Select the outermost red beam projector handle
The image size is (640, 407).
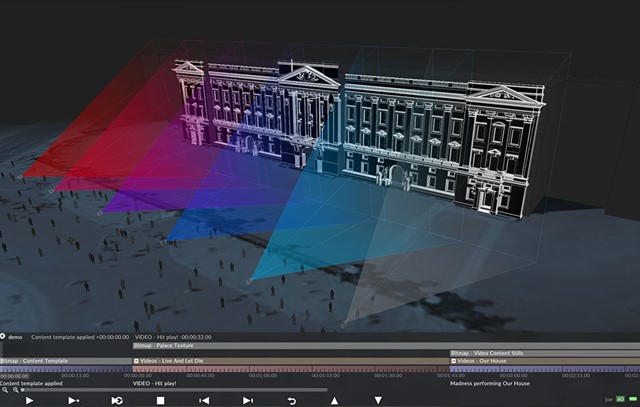(20, 177)
